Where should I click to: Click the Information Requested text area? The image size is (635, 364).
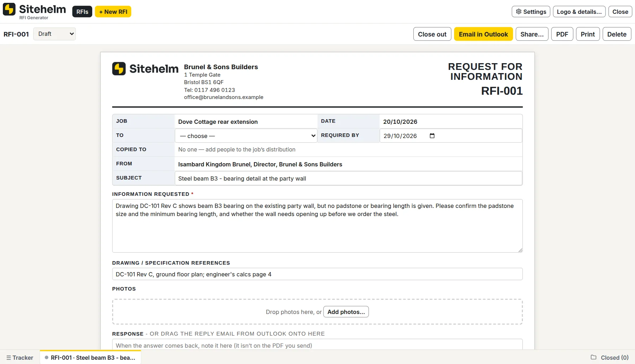[317, 226]
